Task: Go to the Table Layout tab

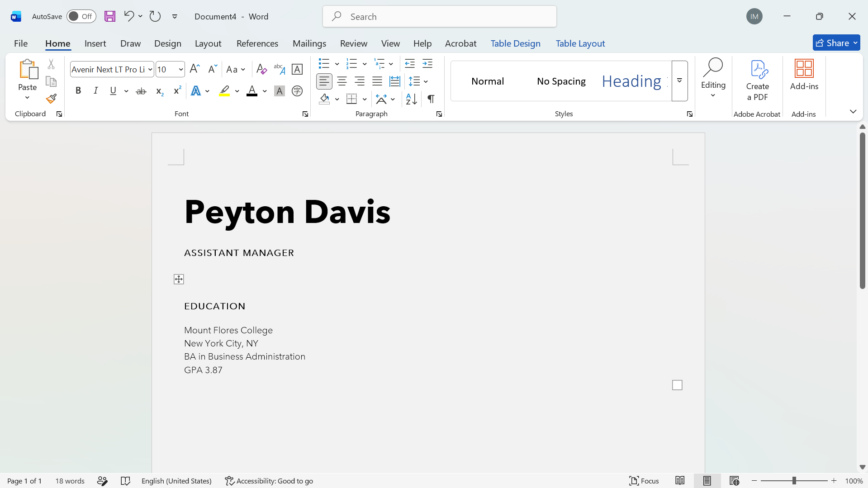Action: pyautogui.click(x=580, y=43)
